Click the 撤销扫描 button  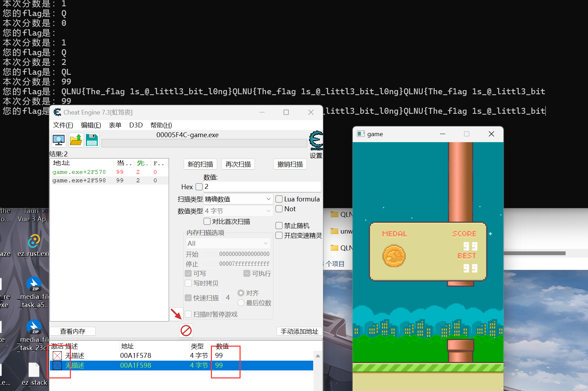(x=290, y=164)
